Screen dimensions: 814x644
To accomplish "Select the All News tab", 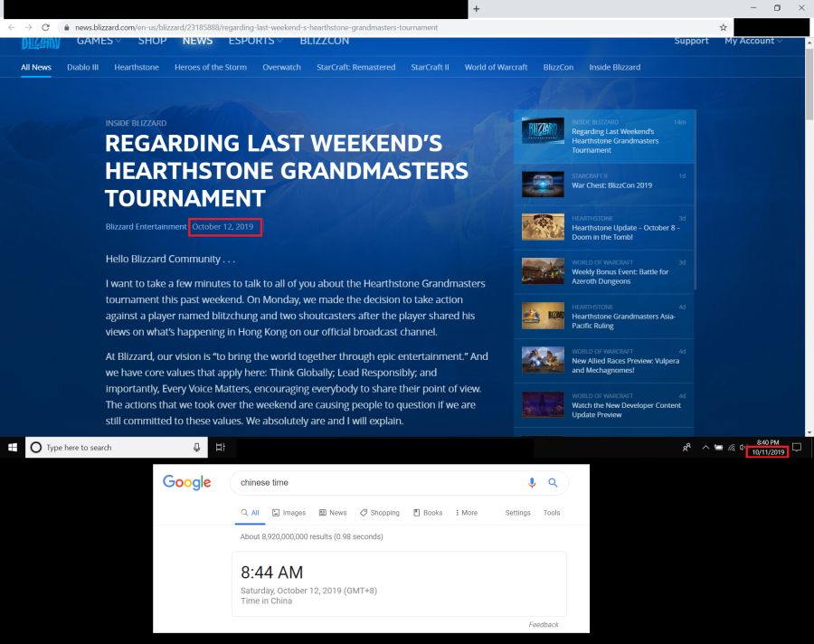I will click(x=36, y=67).
